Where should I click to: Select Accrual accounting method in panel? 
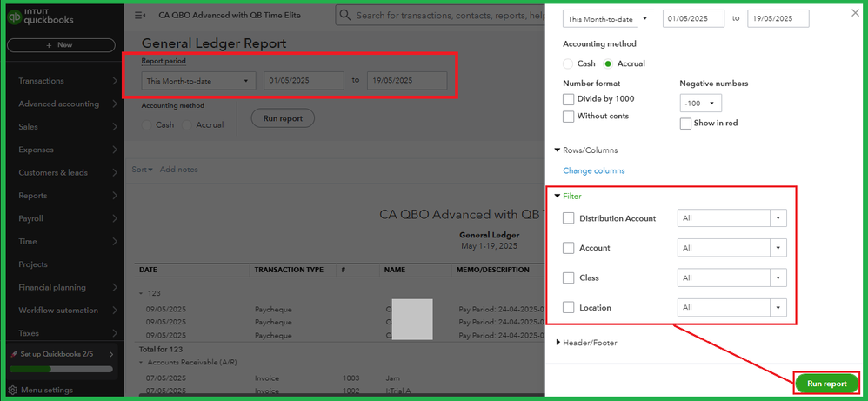(x=608, y=63)
